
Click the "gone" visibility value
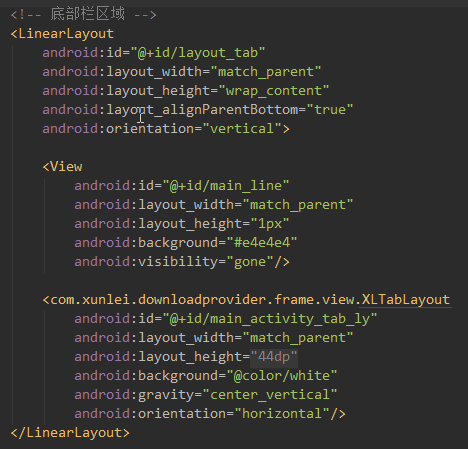pyautogui.click(x=250, y=262)
